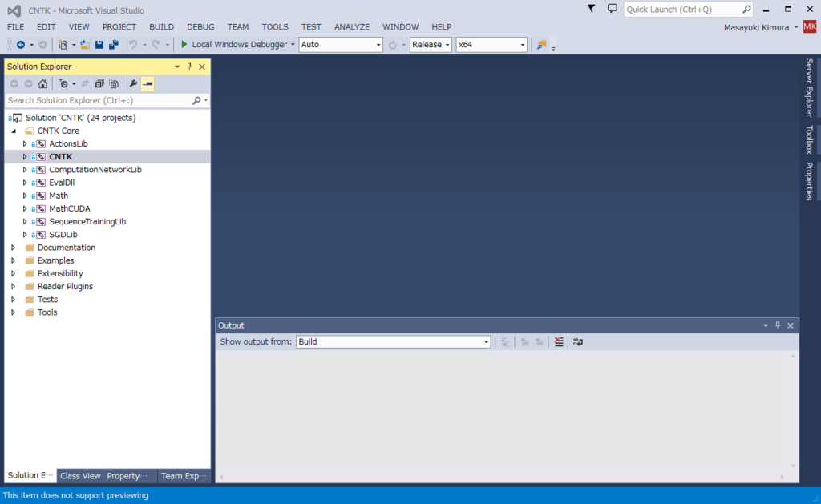The width and height of the screenshot is (821, 504).
Task: Open the ANALYZE menu
Action: [352, 26]
